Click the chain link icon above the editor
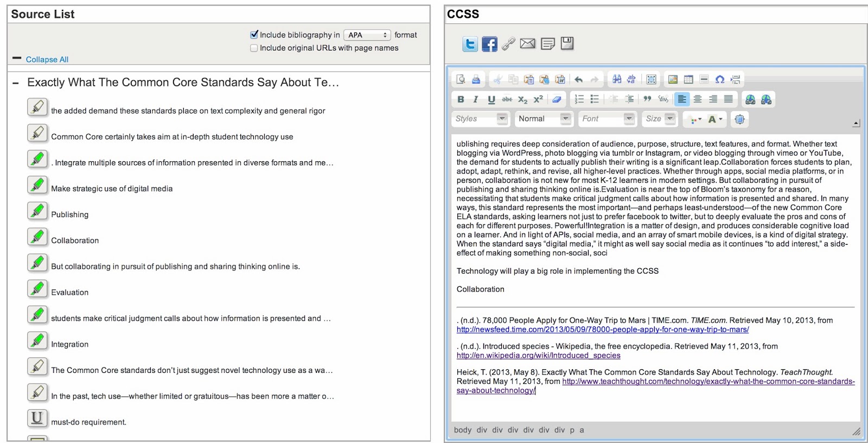868x443 pixels. (508, 44)
